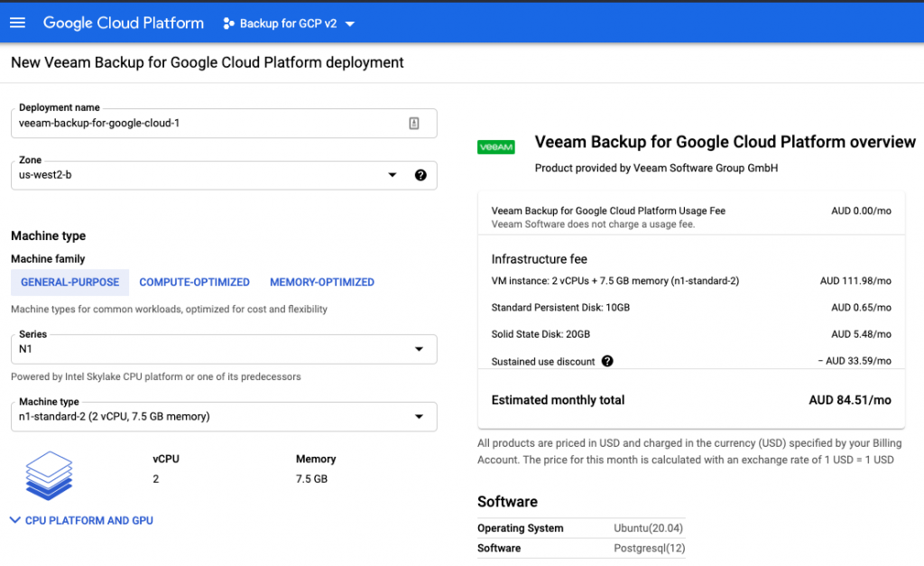Expand the CPU PLATFORM AND GPU section
Image resolution: width=924 pixels, height=566 pixels.
click(x=82, y=521)
